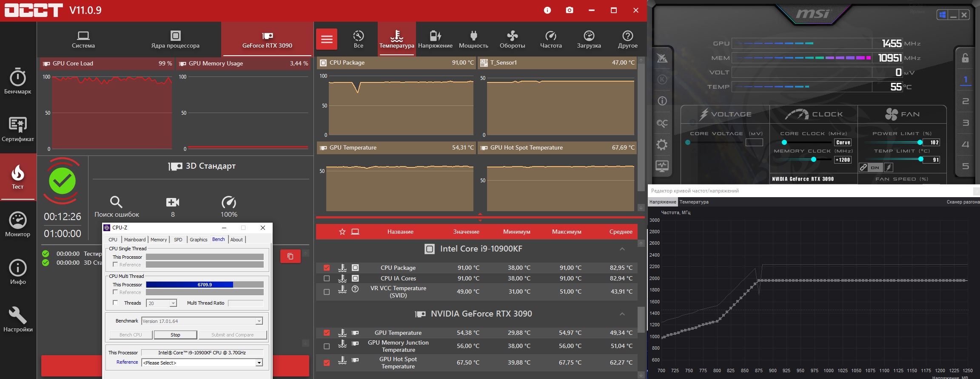Click the error search magnifier icon

(116, 202)
